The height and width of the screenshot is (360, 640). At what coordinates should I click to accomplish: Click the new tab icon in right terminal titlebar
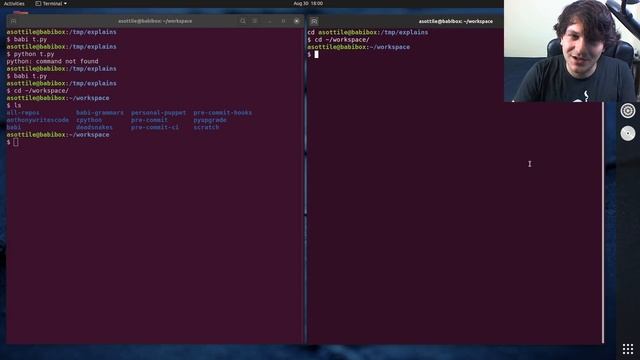click(314, 21)
